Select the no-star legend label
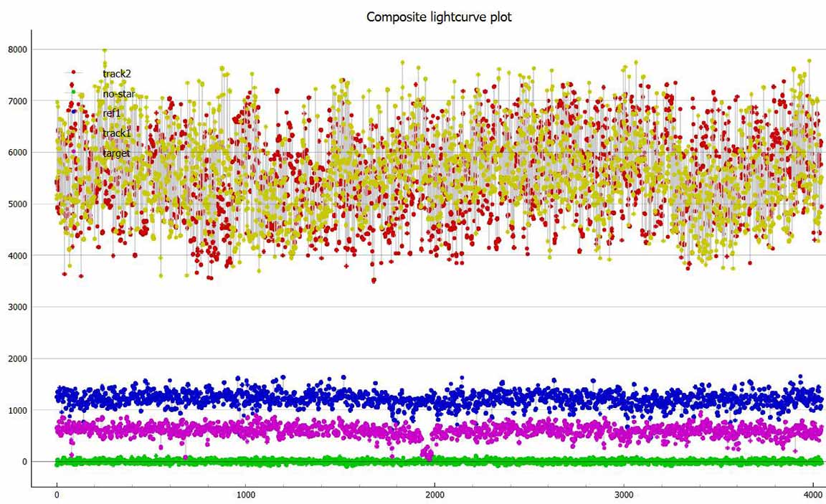The image size is (826, 504). tap(118, 93)
